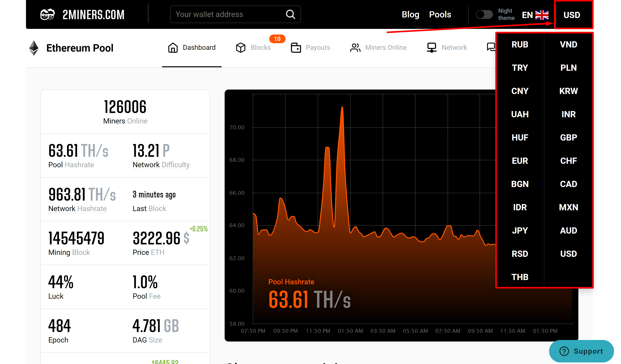Open the Blog link
Viewport: 621px width, 364px height.
tap(410, 14)
